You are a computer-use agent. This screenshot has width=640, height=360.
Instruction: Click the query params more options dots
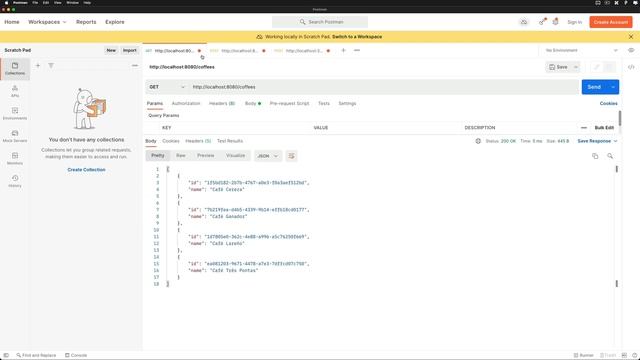(x=584, y=128)
